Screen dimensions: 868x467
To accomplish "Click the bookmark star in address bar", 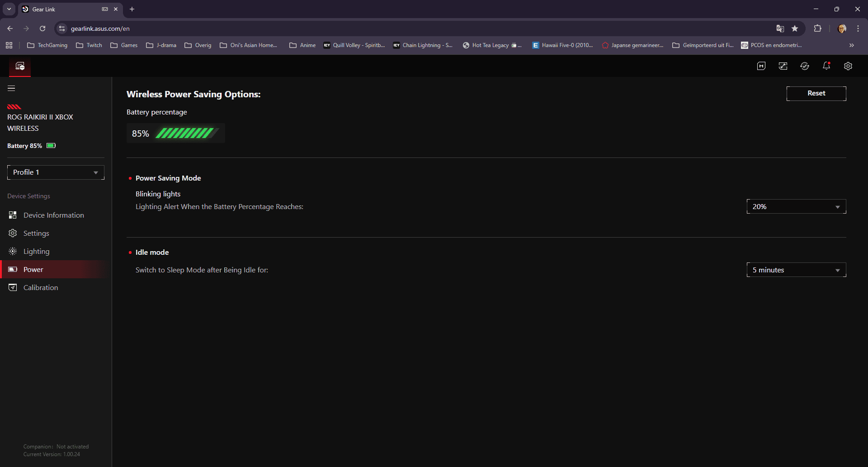I will 795,29.
